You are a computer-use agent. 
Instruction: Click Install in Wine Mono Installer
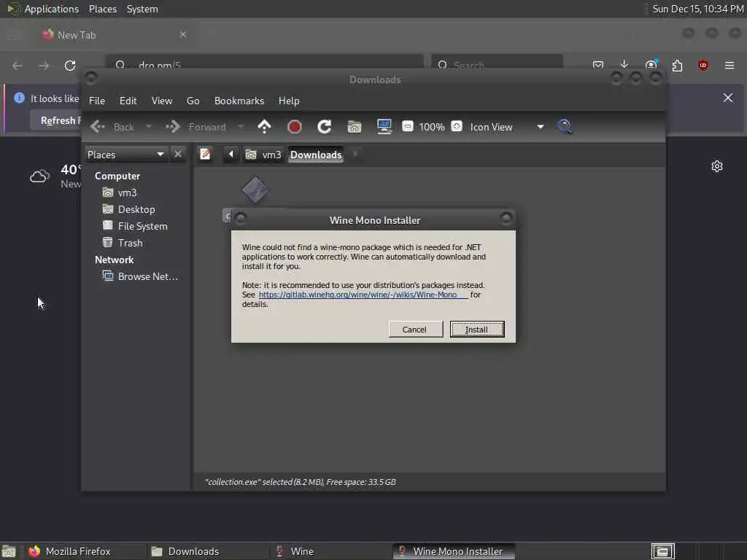tap(477, 329)
